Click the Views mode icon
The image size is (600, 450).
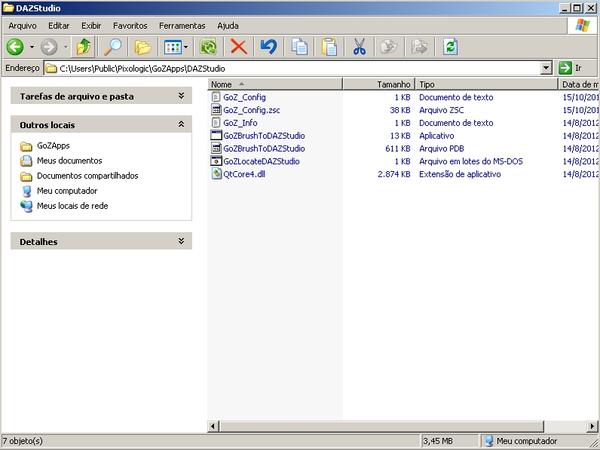tap(173, 47)
